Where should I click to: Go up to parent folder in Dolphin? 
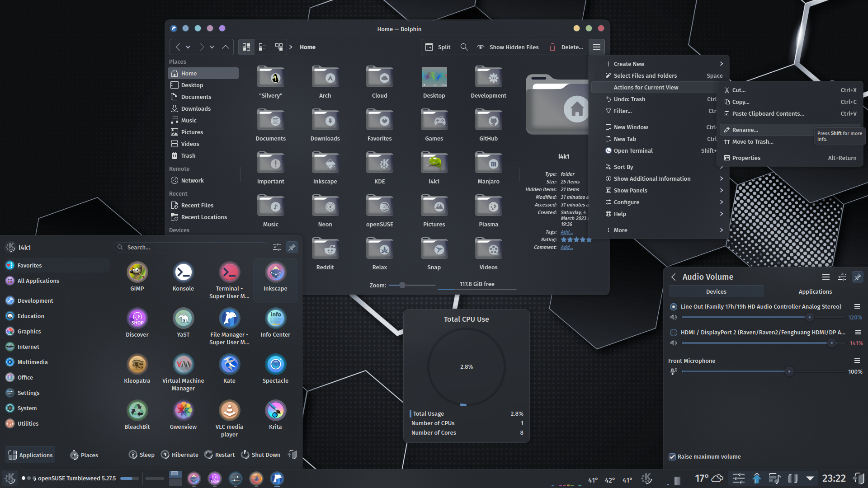pos(225,47)
